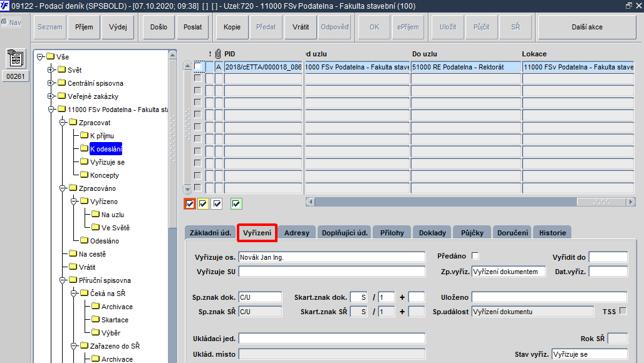644x363 pixels.
Task: Click the Archivace folder under Čeká na SŘ
Action: click(117, 307)
